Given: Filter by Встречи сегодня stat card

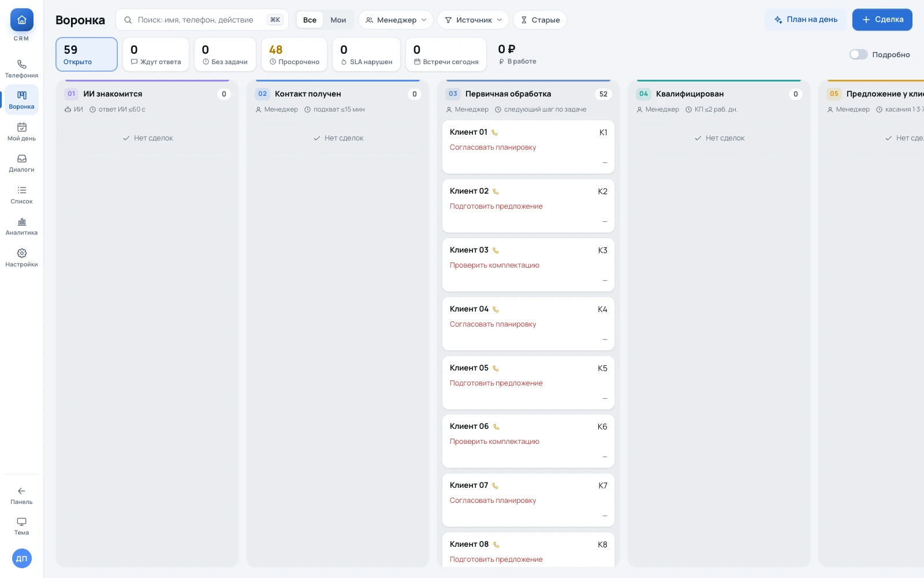Looking at the screenshot, I should (x=446, y=54).
